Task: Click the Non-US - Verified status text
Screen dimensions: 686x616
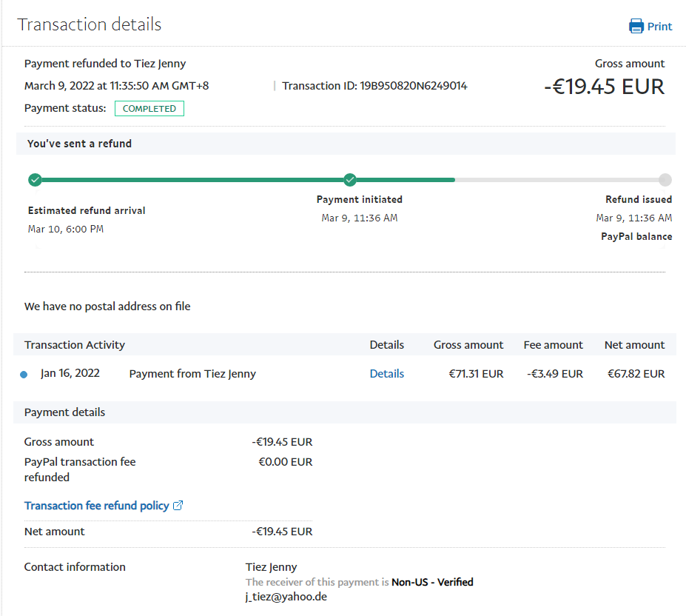Action: click(432, 583)
